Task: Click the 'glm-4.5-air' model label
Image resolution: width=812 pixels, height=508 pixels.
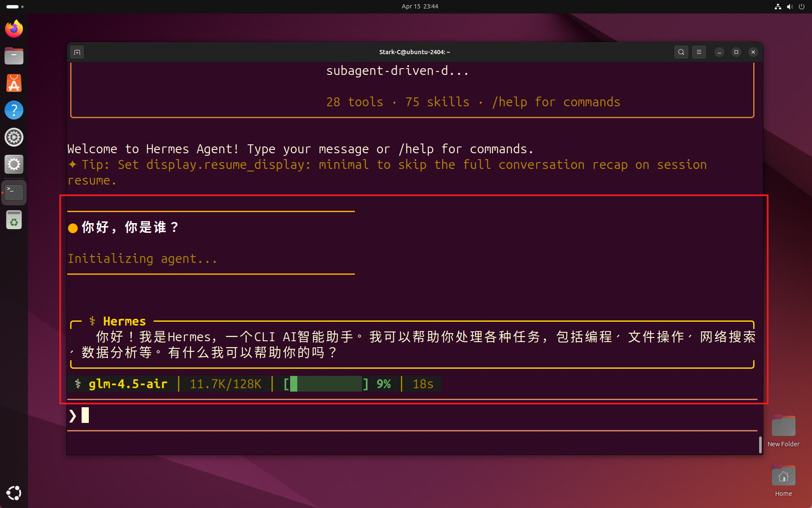Action: click(x=128, y=384)
